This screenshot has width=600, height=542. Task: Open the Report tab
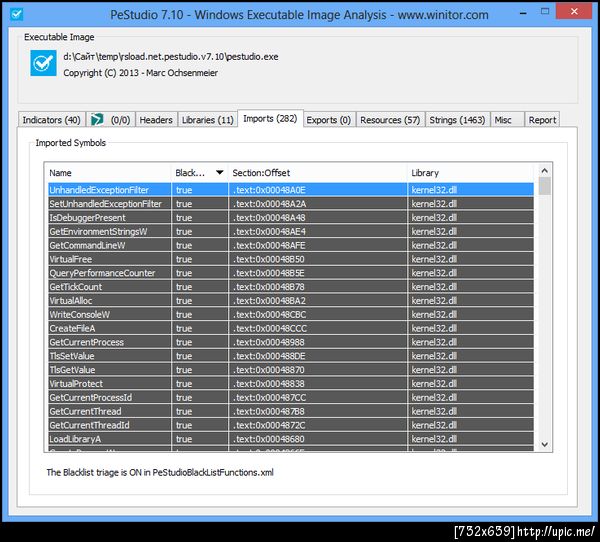[x=542, y=120]
